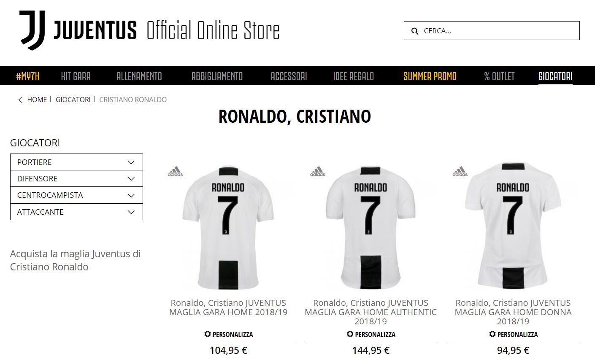
Task: Select the % OUTLET menu item
Action: tap(500, 76)
